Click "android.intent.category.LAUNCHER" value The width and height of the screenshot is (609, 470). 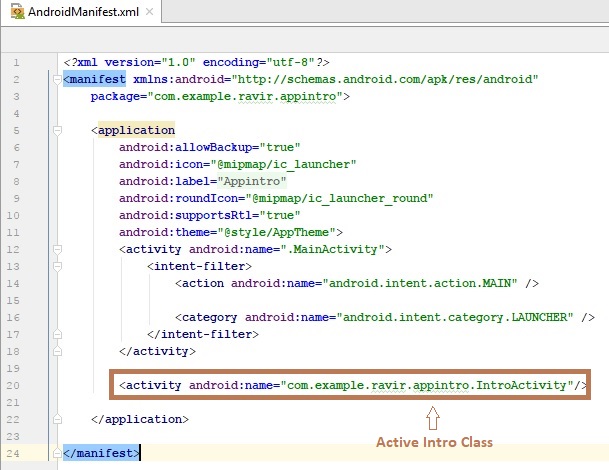point(455,317)
